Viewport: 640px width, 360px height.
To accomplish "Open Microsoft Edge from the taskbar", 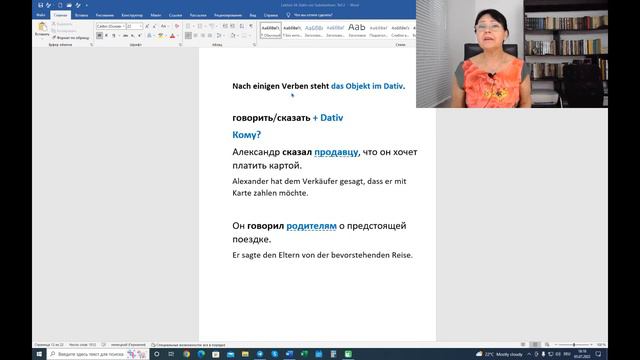I will (201, 354).
